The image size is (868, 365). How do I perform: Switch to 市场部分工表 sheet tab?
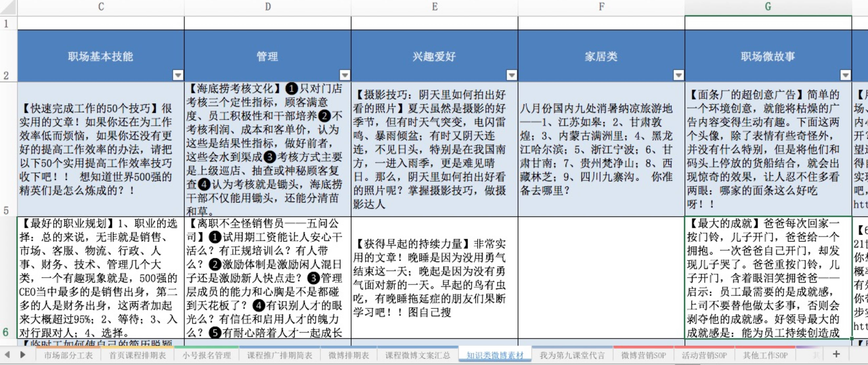pyautogui.click(x=68, y=355)
